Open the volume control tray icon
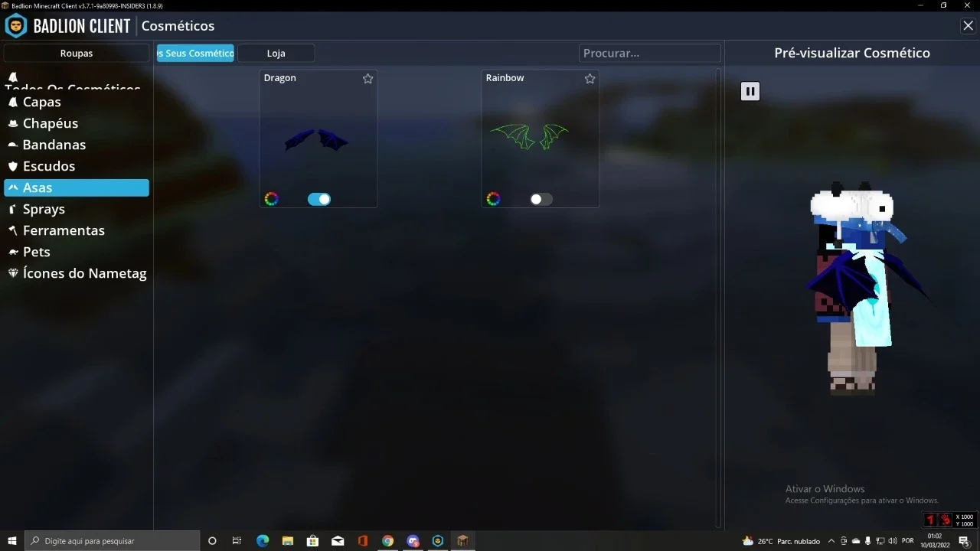Screen dimensions: 980x551 [892, 541]
